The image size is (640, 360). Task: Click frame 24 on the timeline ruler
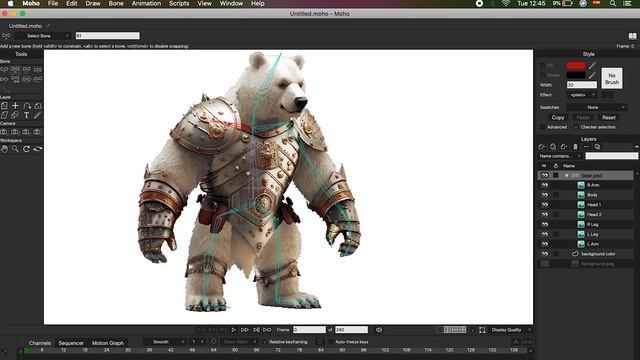point(107,350)
